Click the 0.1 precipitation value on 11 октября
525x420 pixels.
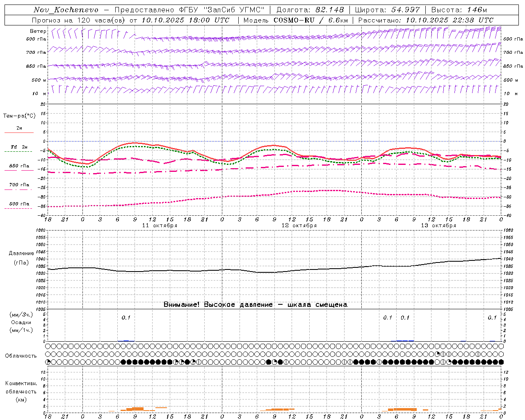[126, 317]
